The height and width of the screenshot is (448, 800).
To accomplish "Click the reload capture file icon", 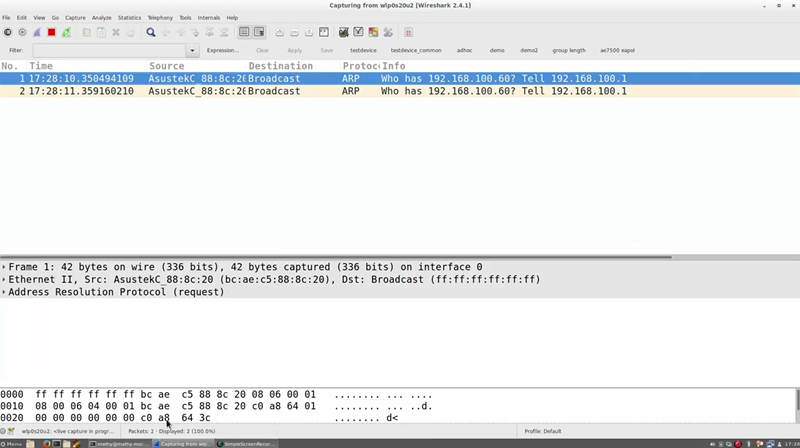I will [x=131, y=32].
